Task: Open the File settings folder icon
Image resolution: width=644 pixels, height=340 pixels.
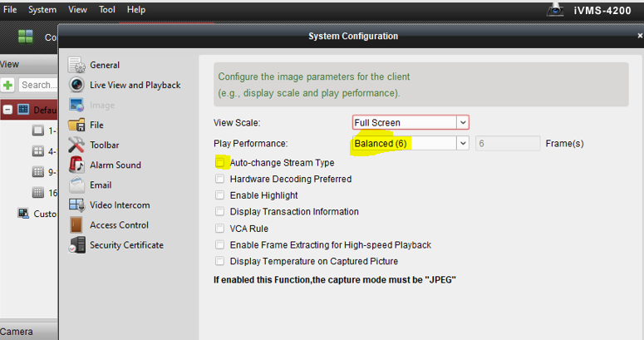Action: 76,125
